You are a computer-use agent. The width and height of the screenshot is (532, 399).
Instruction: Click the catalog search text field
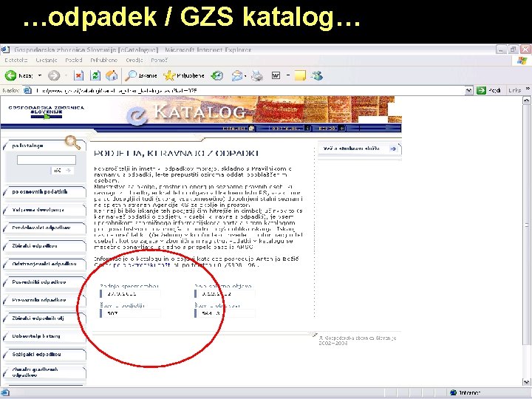(x=47, y=160)
